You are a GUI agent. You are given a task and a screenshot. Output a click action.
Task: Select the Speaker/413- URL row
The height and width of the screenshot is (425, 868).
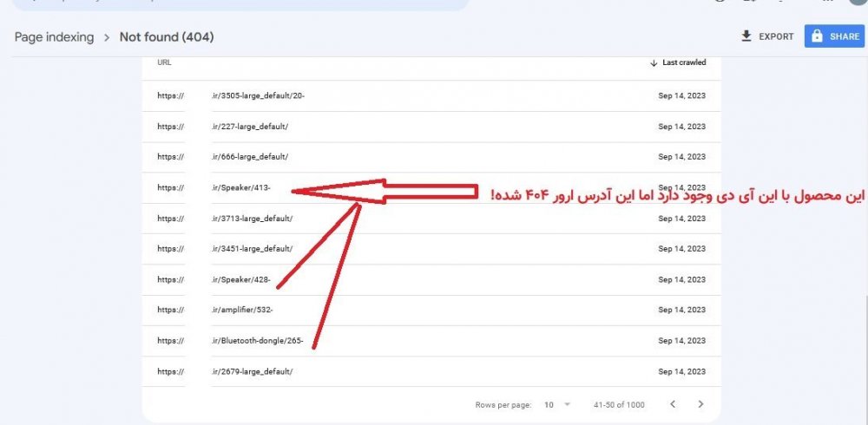pyautogui.click(x=241, y=187)
